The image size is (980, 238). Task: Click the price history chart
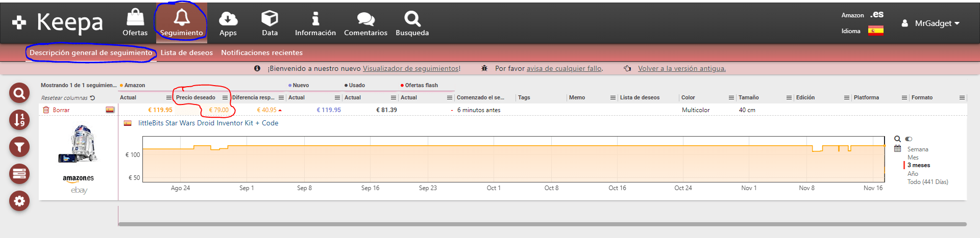click(513, 159)
